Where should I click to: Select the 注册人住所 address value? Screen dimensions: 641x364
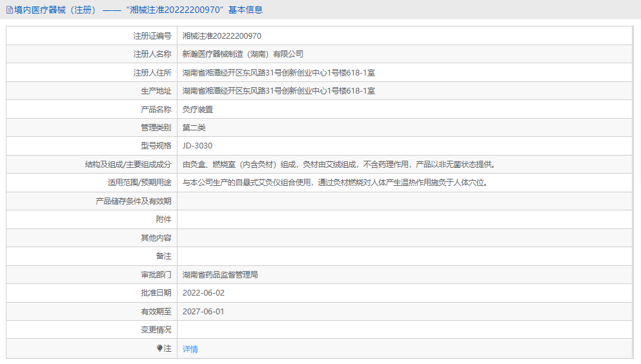[279, 73]
